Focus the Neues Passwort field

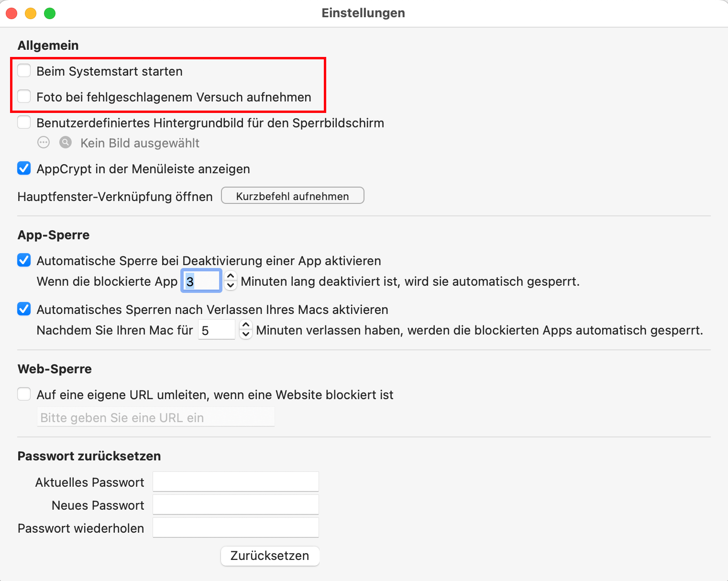click(x=235, y=505)
